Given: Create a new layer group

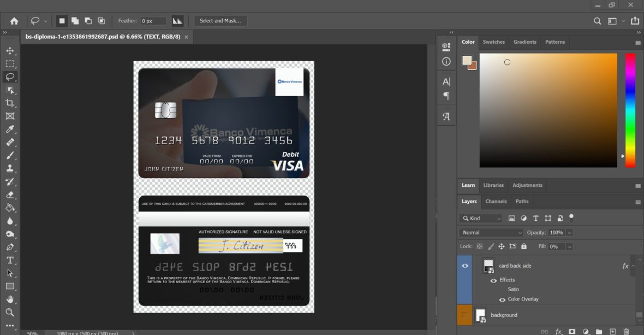Looking at the screenshot, I should pyautogui.click(x=599, y=331).
